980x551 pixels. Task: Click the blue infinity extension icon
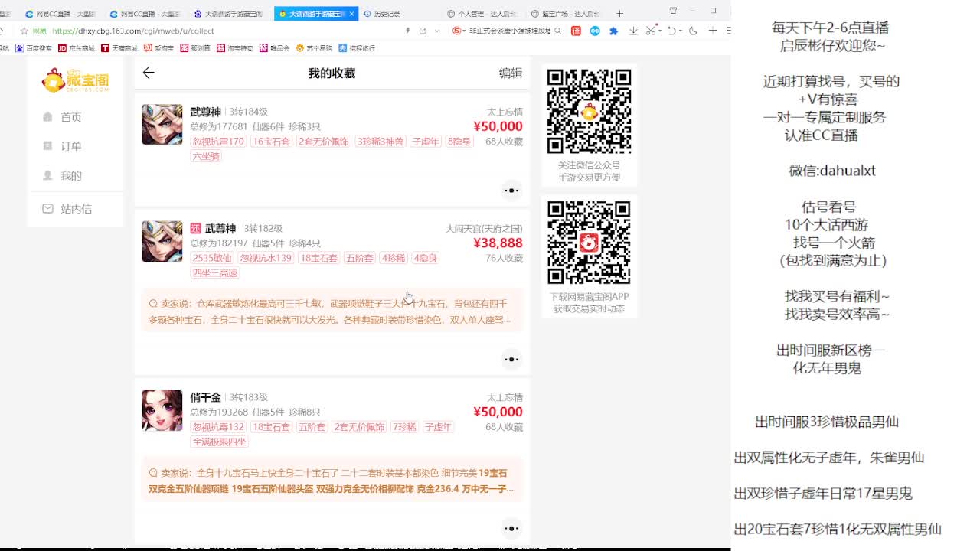(x=595, y=31)
